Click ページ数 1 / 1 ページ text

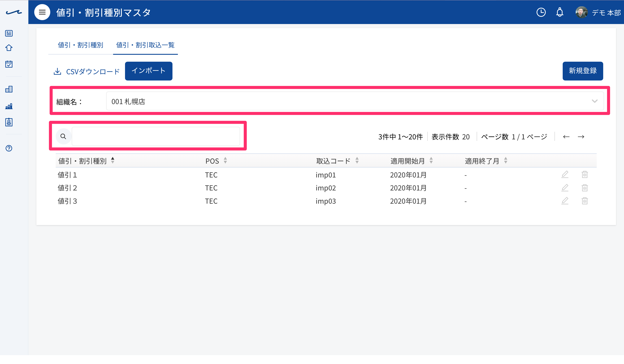coord(514,137)
